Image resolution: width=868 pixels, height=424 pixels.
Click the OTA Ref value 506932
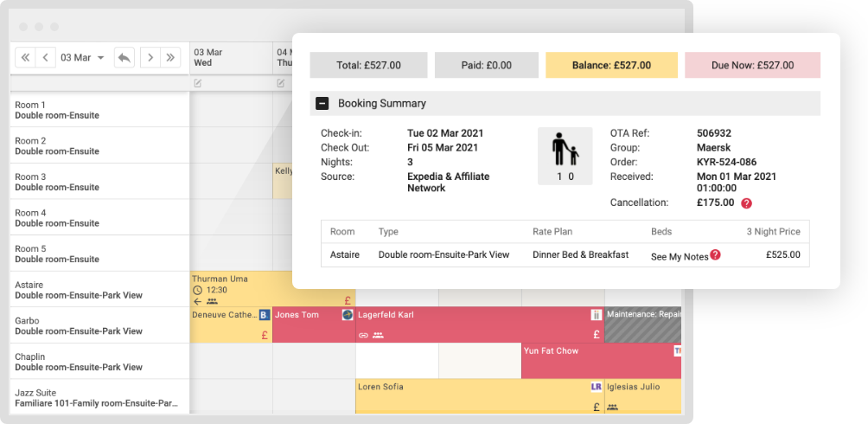(x=714, y=133)
